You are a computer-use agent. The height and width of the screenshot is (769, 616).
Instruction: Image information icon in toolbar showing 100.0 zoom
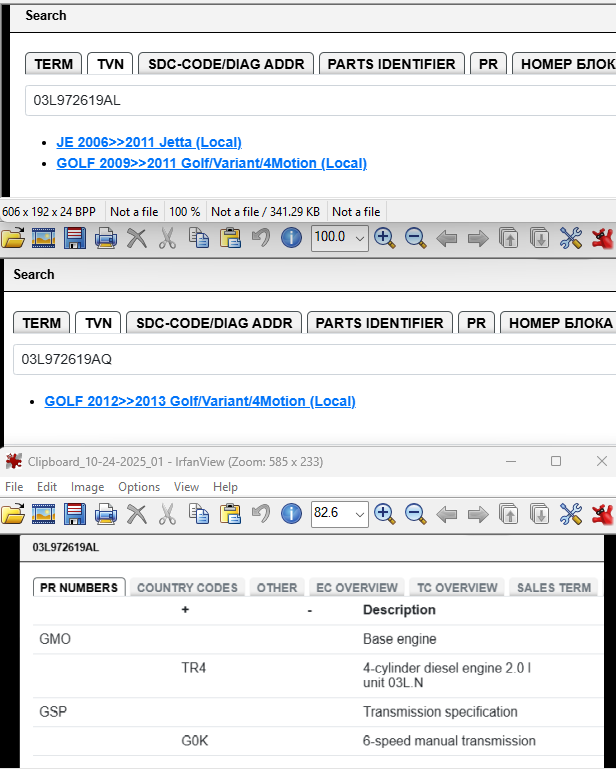[x=291, y=238]
